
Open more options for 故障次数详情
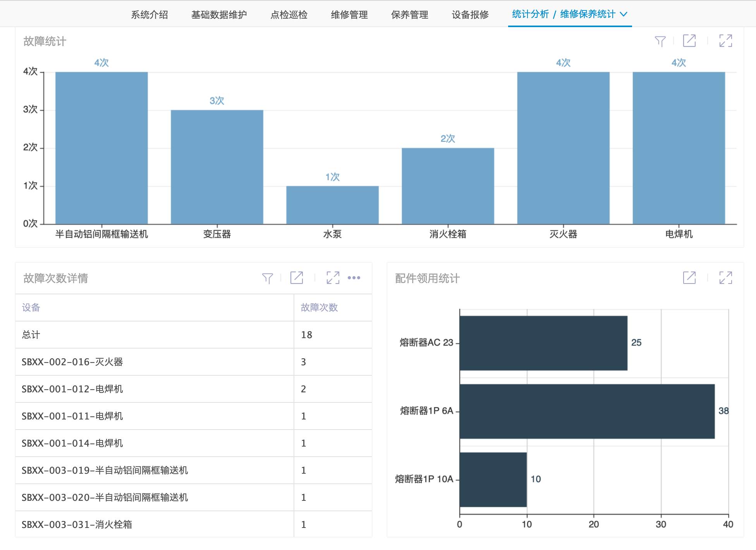(354, 278)
